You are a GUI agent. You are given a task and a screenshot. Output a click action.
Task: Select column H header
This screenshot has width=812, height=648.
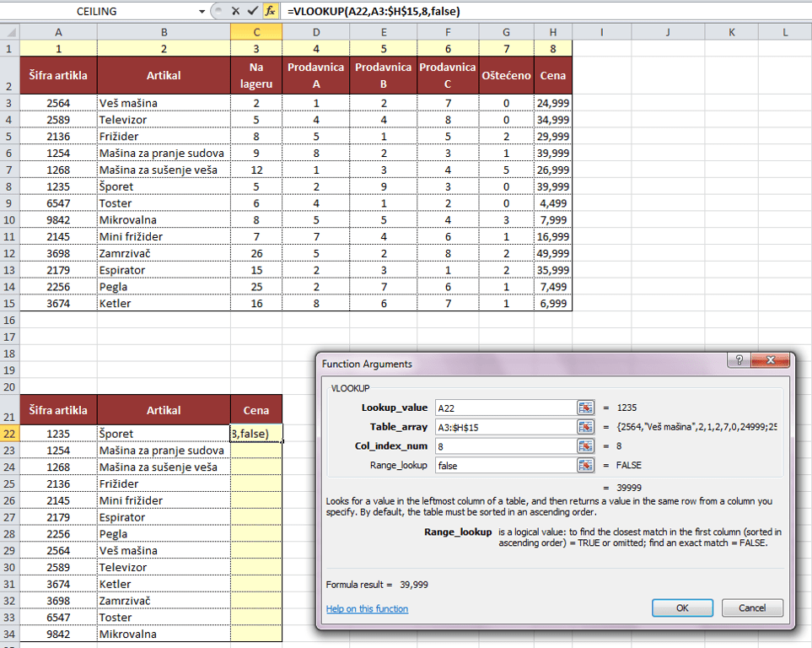[x=553, y=32]
